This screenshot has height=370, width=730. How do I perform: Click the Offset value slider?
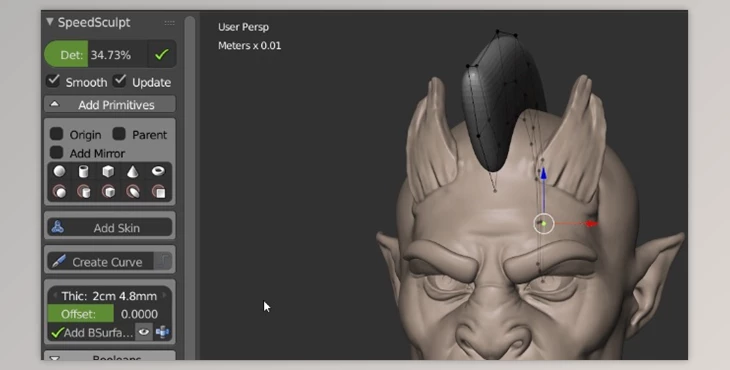(x=110, y=314)
